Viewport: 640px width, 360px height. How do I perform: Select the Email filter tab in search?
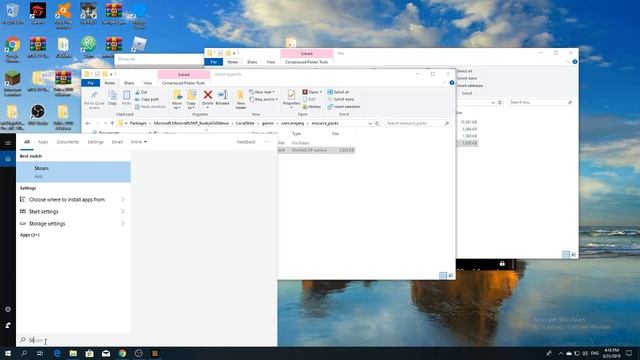pyautogui.click(x=117, y=142)
